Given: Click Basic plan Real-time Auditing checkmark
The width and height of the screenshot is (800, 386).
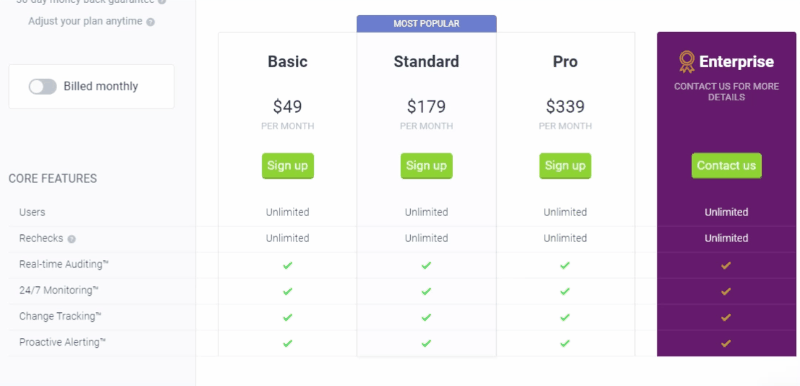Looking at the screenshot, I should (x=288, y=265).
